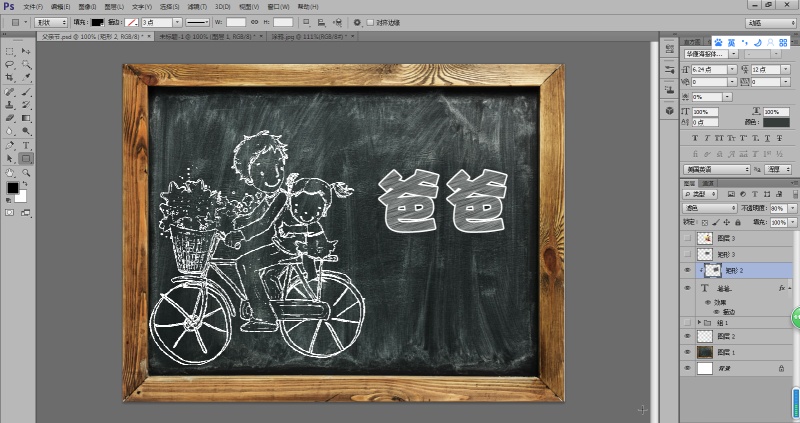The width and height of the screenshot is (800, 423).
Task: Select the Pen tool
Action: (10, 145)
